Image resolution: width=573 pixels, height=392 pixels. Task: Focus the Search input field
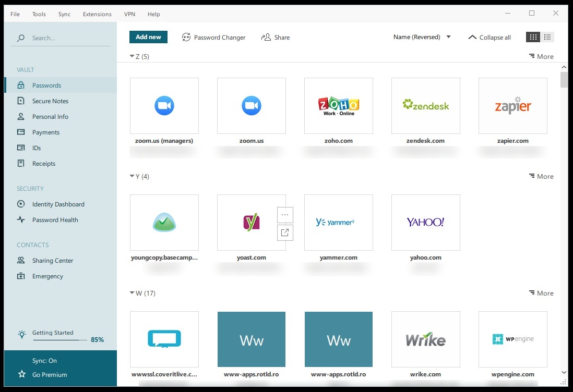click(x=61, y=38)
